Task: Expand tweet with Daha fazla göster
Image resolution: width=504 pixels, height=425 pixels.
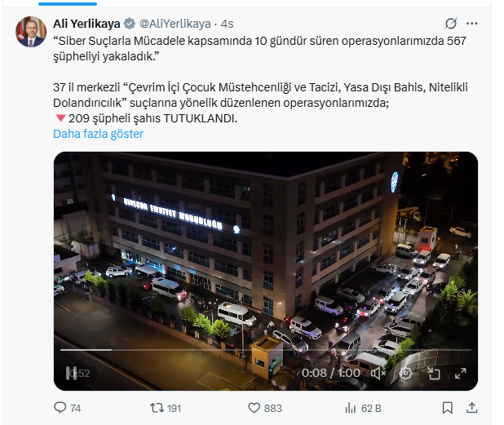Action: pos(98,134)
